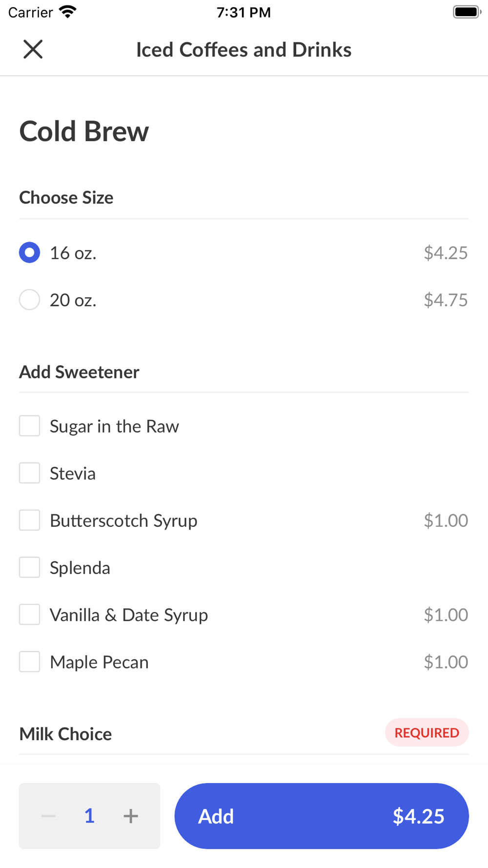The width and height of the screenshot is (488, 868).
Task: Tap the $4.75 price for 20 oz.
Action: [x=445, y=300]
